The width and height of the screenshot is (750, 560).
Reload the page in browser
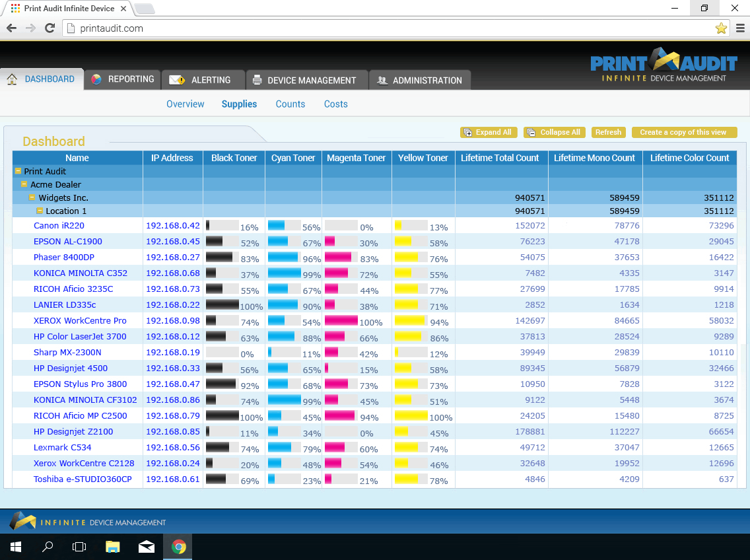click(x=50, y=28)
